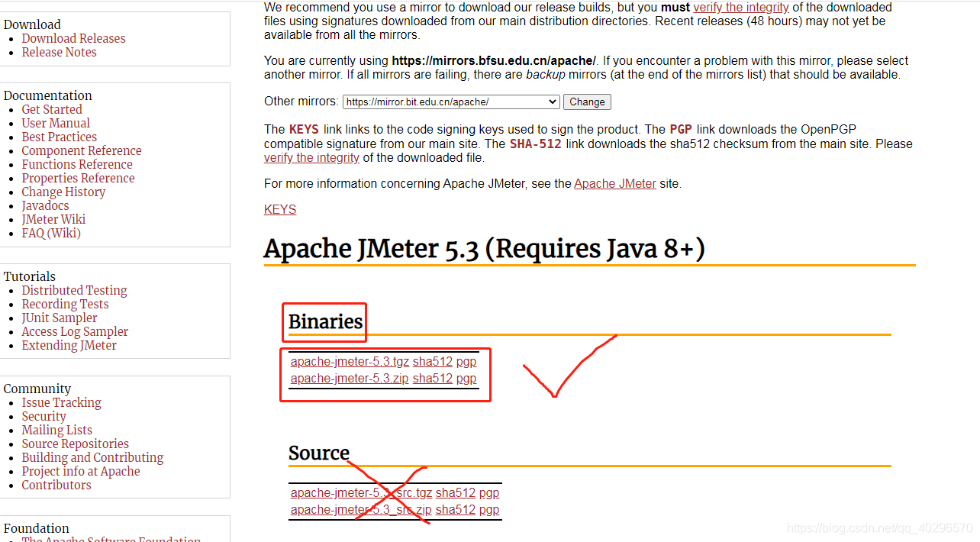Open Functions Reference link

[x=77, y=164]
